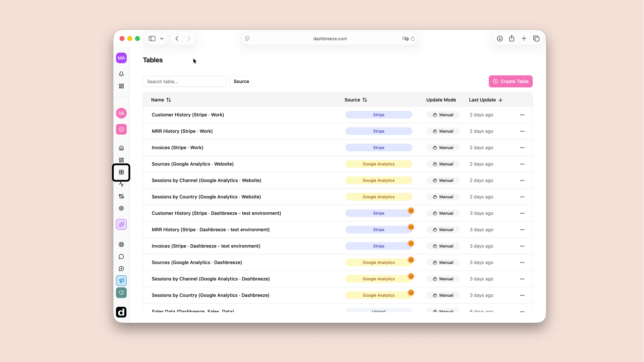Expand the chevron next to the Safari sidebar icon
The image size is (644, 362).
pos(162,39)
